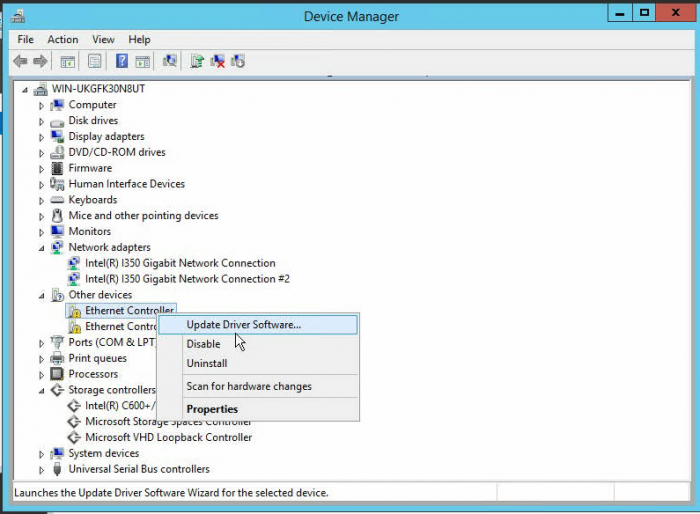This screenshot has height=514, width=700.
Task: Collapse the root WIN-UKGFK30N8UT arrow
Action: pos(25,90)
